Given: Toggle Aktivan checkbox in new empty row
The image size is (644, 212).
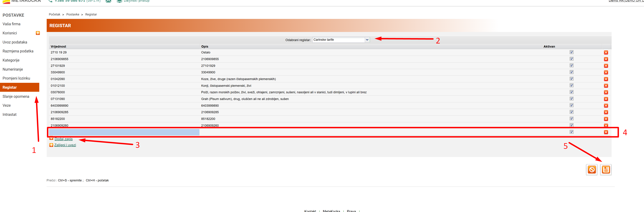Looking at the screenshot, I should 571,132.
